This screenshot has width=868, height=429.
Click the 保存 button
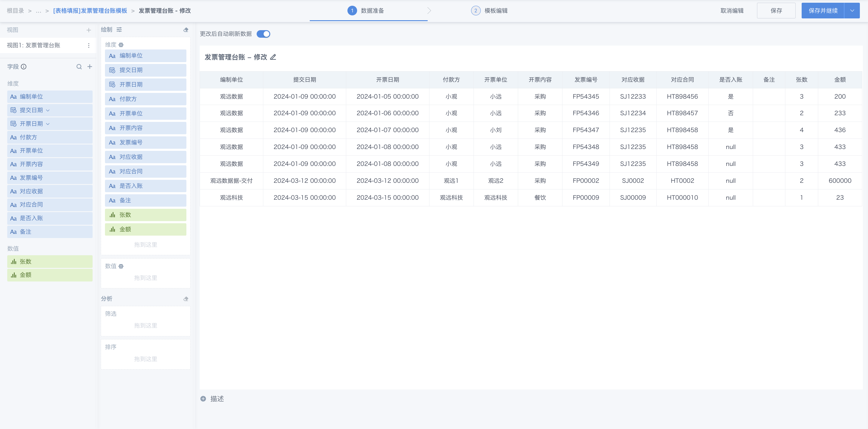(x=776, y=11)
